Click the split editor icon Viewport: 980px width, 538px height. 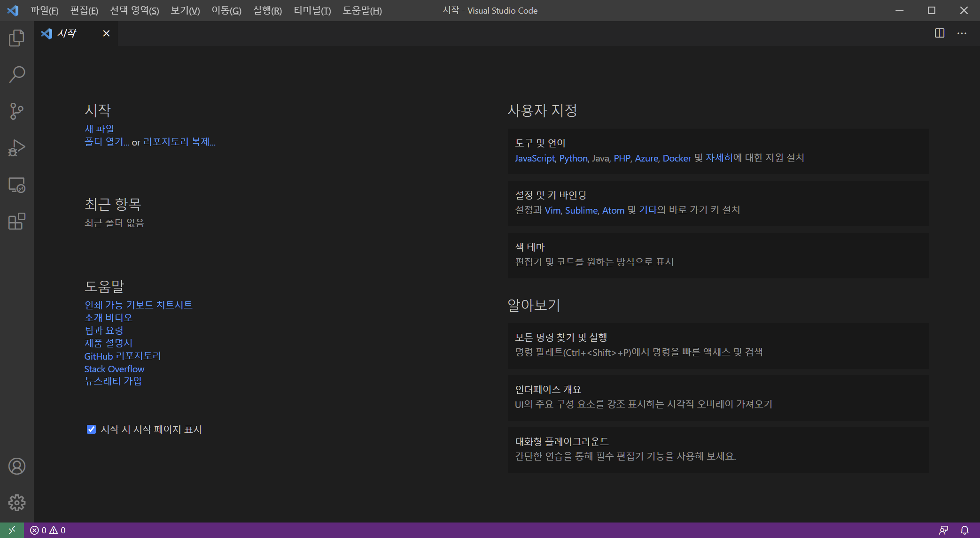939,33
